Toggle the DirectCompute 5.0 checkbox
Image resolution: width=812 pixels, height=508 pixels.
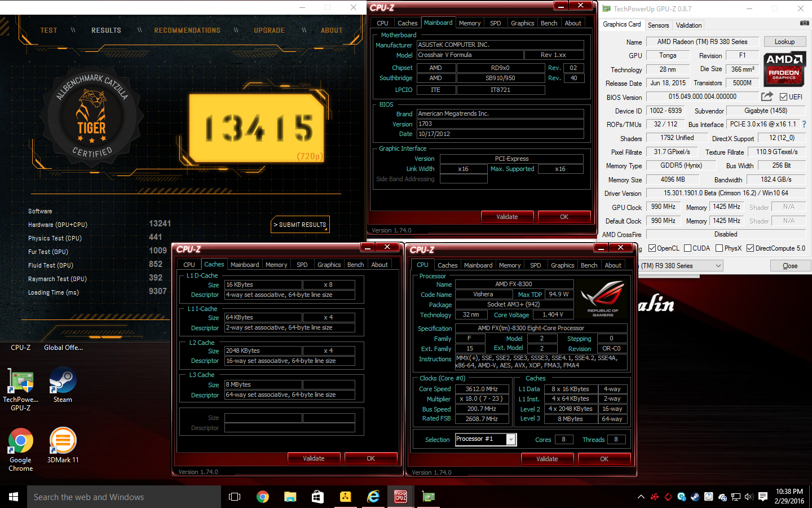click(750, 248)
